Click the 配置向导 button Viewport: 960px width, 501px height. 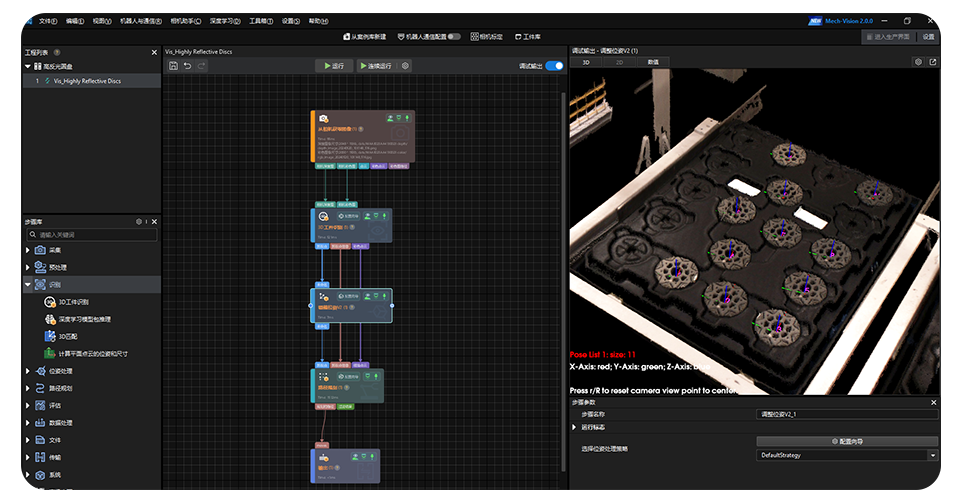(847, 441)
